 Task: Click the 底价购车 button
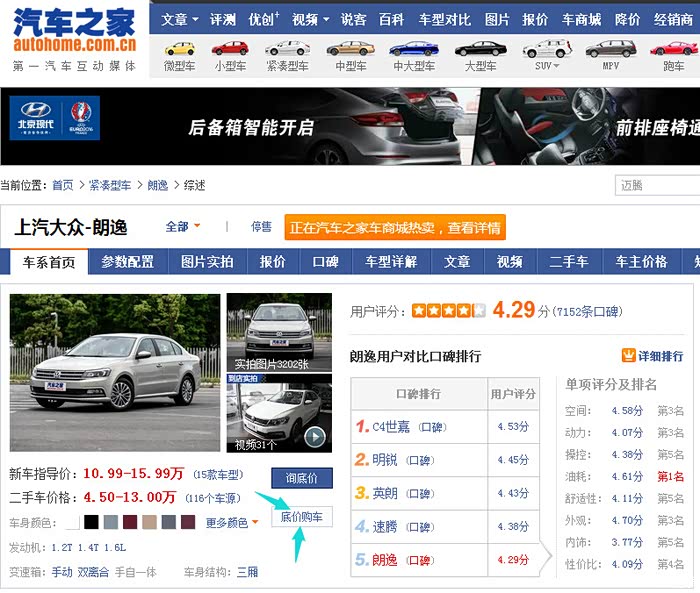(x=301, y=517)
